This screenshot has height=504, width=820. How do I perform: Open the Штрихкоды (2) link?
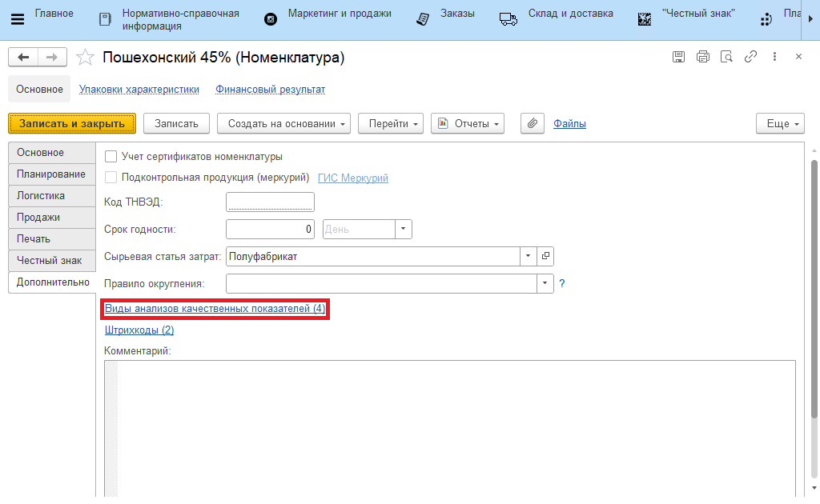tap(139, 330)
